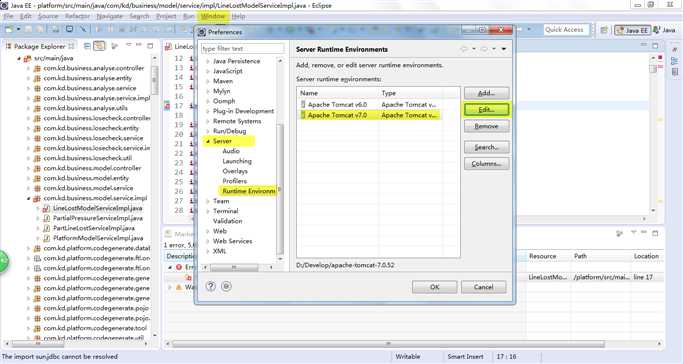The height and width of the screenshot is (364, 683).
Task: Click the Location column header in Markers
Action: [646, 256]
